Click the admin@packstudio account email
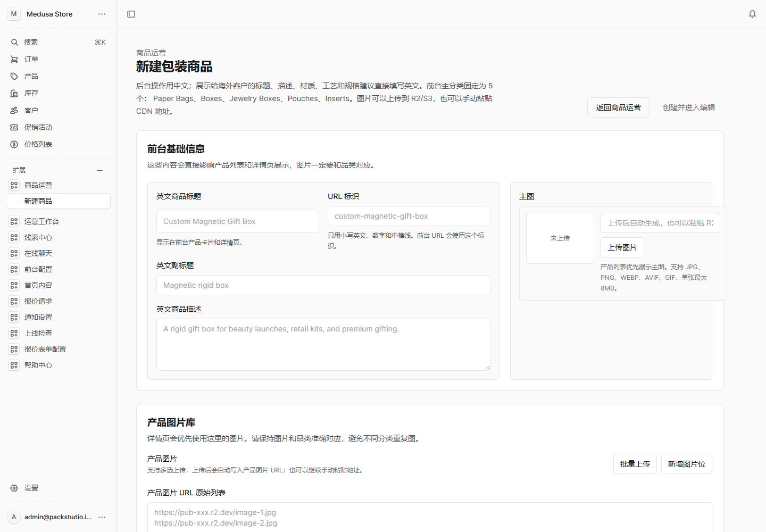 (x=58, y=517)
